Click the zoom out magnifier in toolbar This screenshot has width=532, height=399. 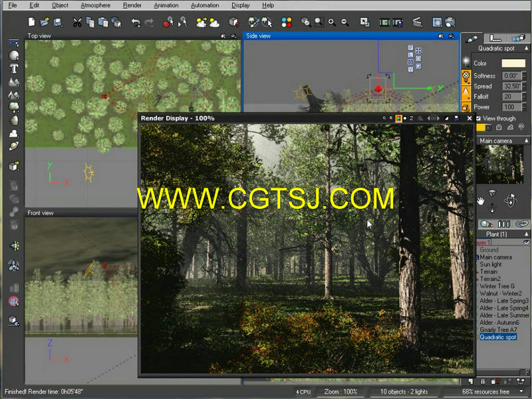click(x=344, y=23)
